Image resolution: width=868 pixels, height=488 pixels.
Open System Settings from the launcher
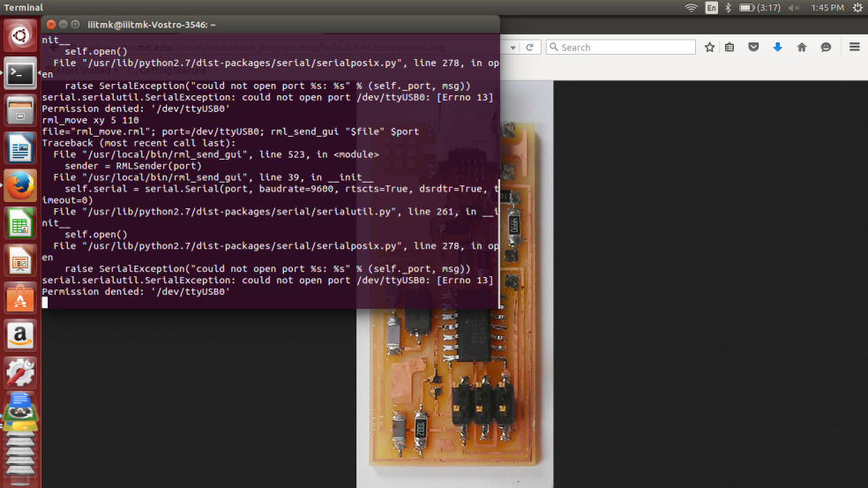pos(20,372)
